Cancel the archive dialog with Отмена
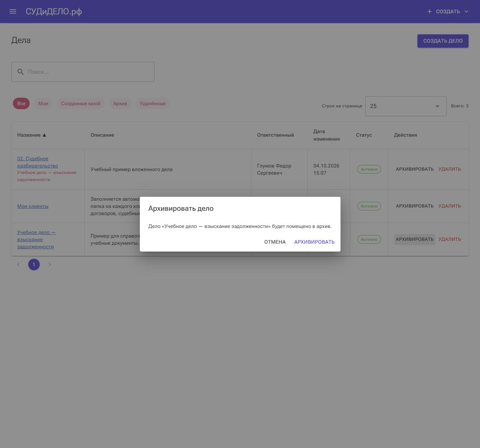 coord(275,242)
